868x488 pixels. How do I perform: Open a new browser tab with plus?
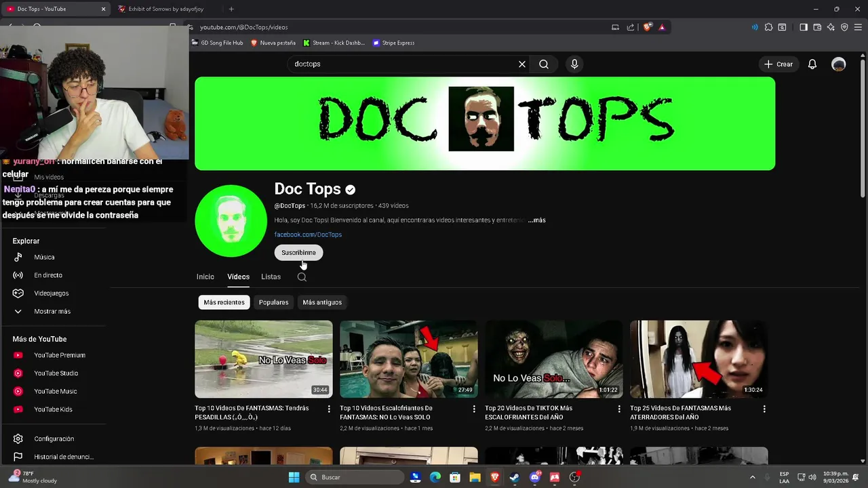pos(231,9)
